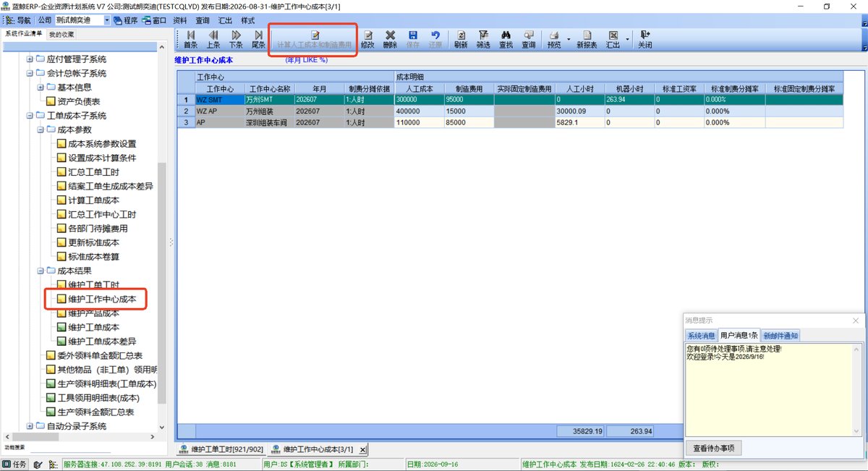
Task: Open the 筛选 filter tool
Action: [x=483, y=39]
